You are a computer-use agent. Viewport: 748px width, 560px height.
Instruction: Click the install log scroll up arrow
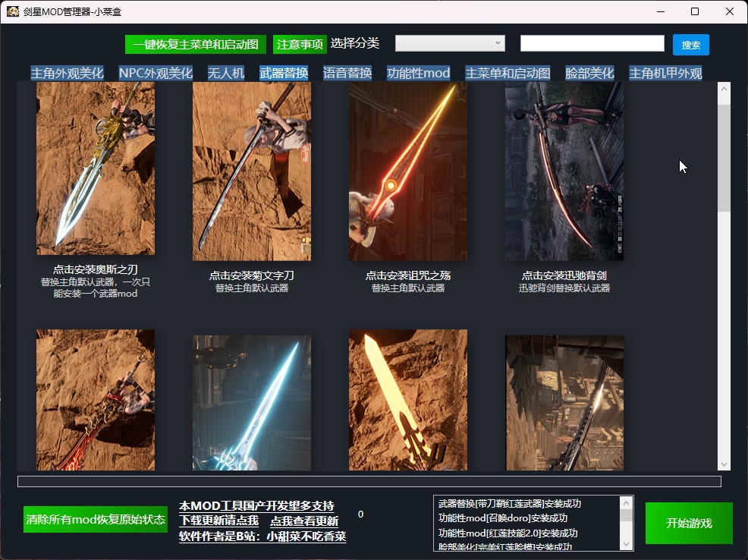coord(627,503)
